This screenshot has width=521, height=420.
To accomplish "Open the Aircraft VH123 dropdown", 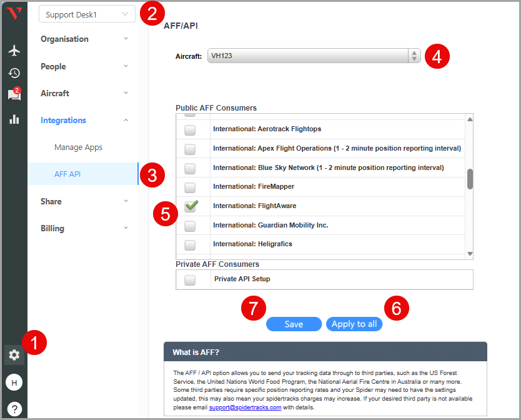I will click(x=314, y=56).
